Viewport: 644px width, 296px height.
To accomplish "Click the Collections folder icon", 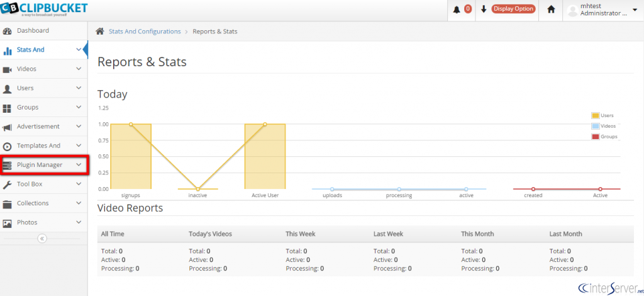I will point(7,204).
